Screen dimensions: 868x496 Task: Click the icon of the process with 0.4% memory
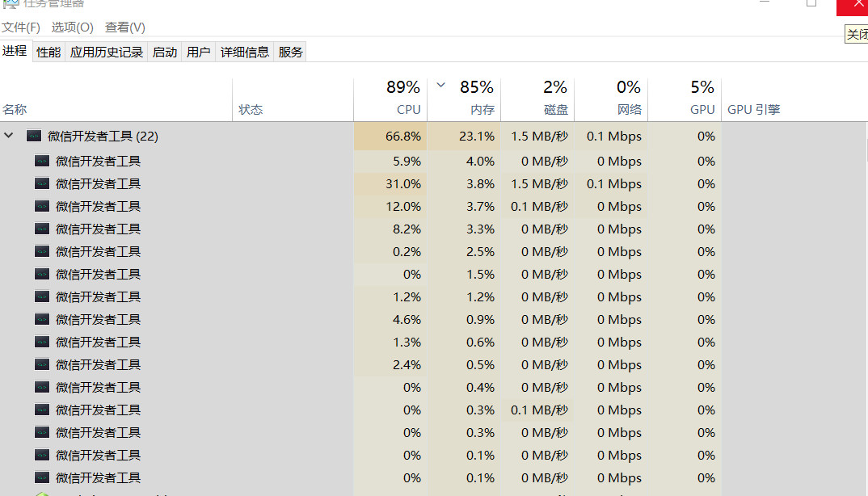(42, 387)
